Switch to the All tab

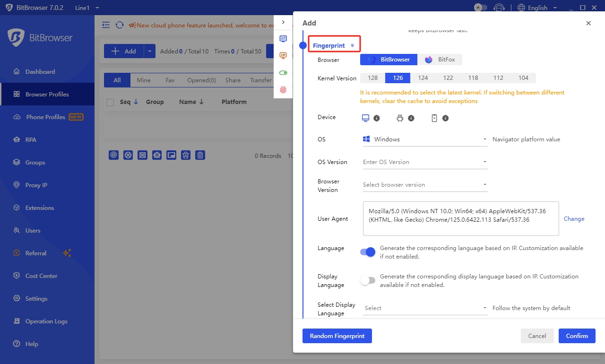tap(117, 80)
